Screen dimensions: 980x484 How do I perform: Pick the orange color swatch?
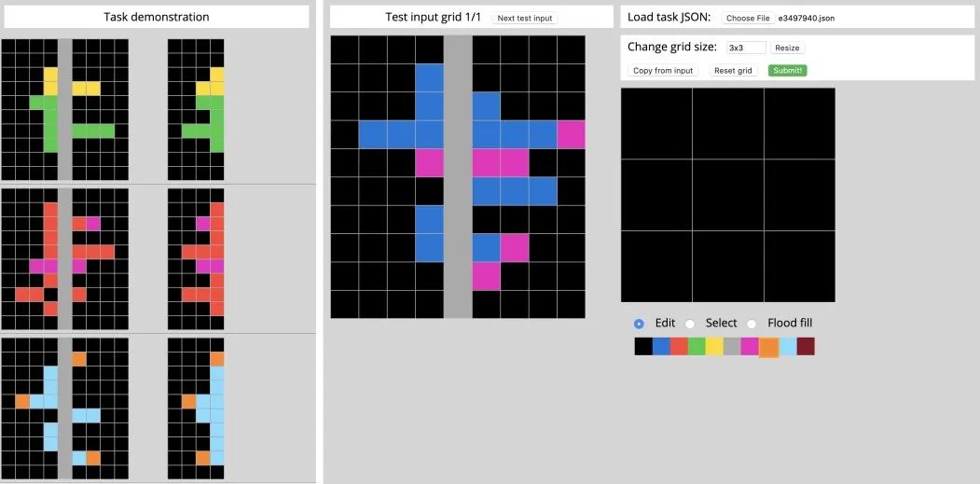[768, 347]
